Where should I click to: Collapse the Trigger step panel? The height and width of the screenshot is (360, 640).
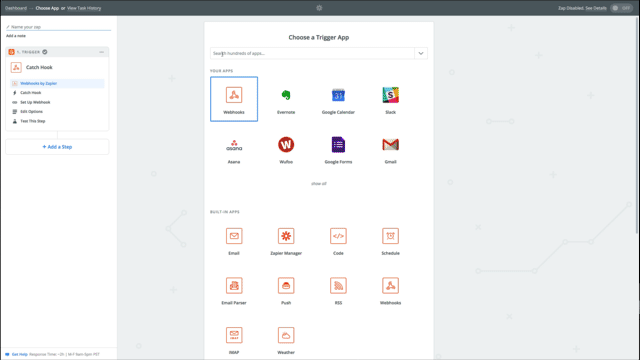coord(102,52)
